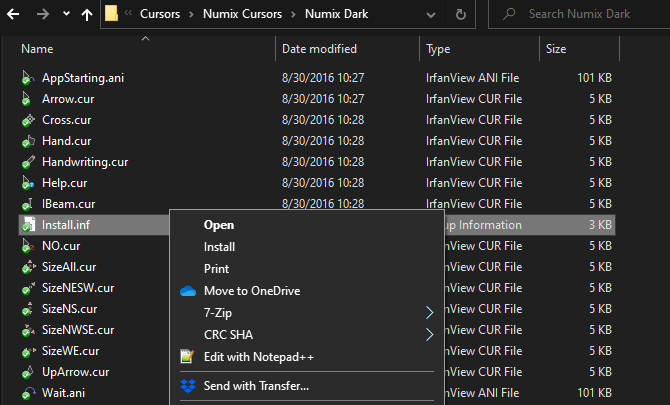Refresh the Numix Dark folder
Viewport: 670px width, 405px height.
click(461, 15)
